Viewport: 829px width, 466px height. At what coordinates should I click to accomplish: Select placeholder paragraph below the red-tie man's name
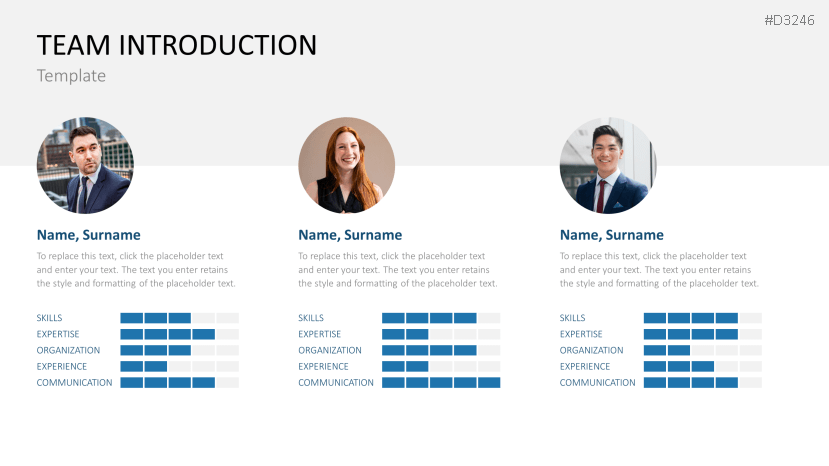pyautogui.click(x=659, y=270)
